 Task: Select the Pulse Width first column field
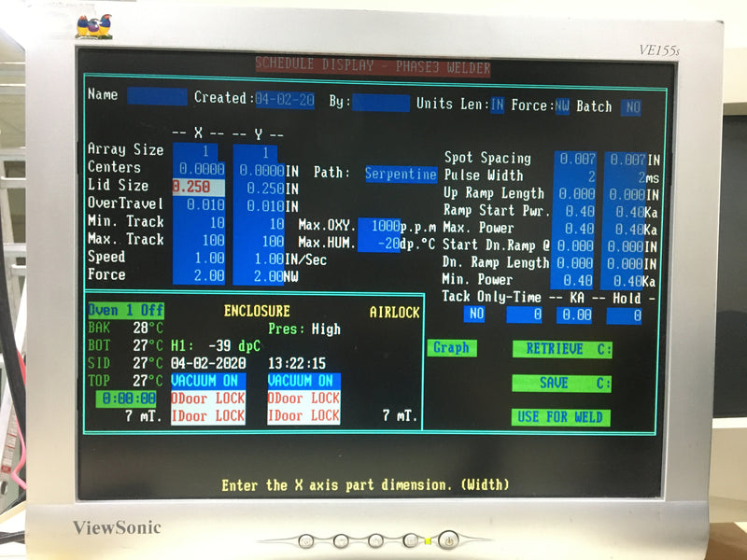coord(575,176)
